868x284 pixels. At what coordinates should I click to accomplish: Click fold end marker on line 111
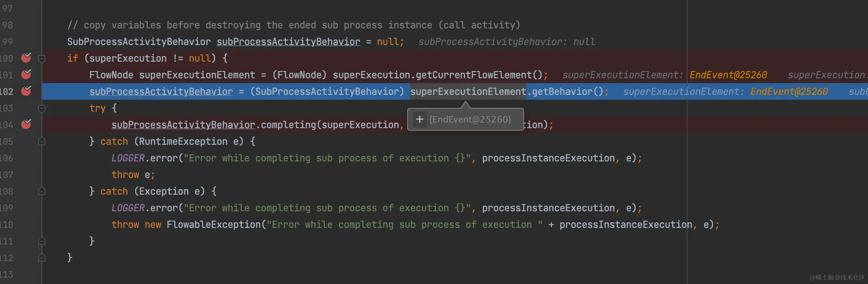point(42,241)
